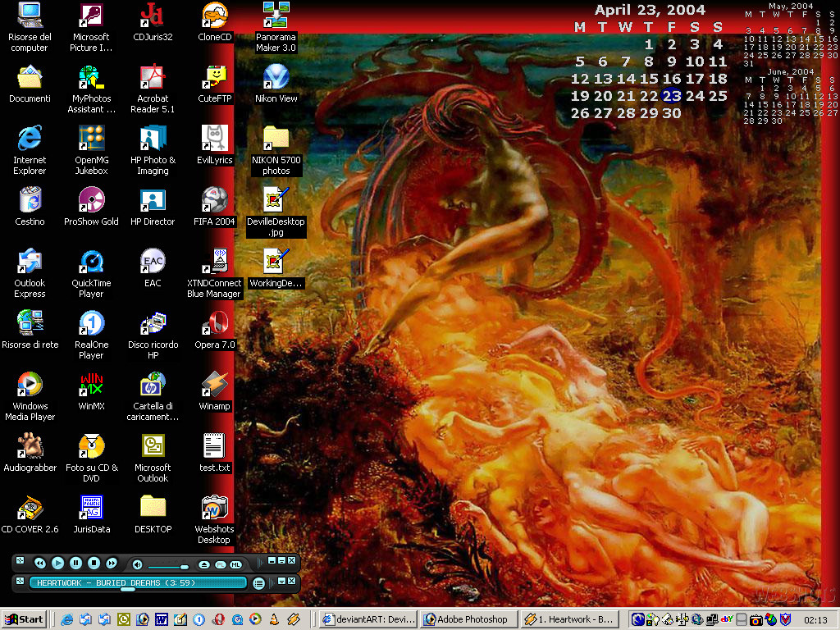Click the Winamp eject/open file button
The height and width of the screenshot is (630, 840).
click(204, 564)
